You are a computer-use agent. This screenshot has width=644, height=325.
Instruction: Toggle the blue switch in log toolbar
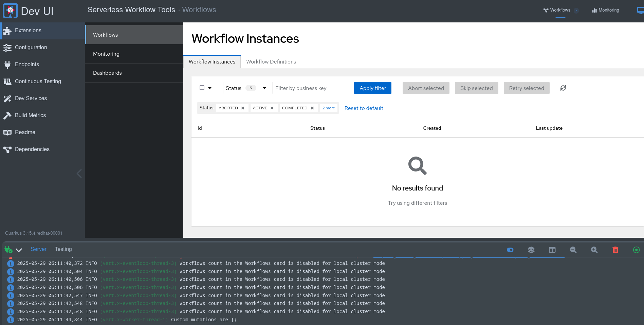point(510,250)
